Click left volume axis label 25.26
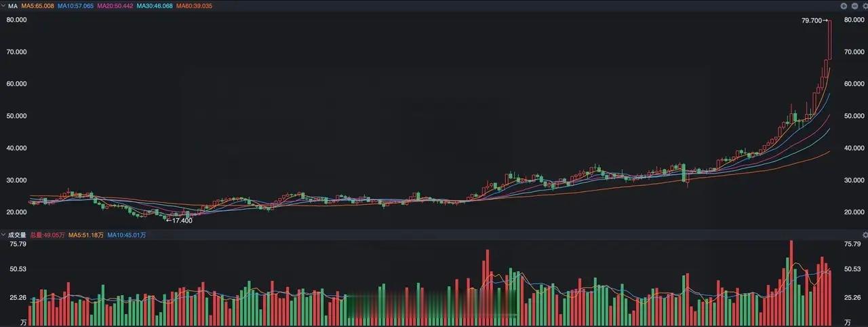 (17, 297)
